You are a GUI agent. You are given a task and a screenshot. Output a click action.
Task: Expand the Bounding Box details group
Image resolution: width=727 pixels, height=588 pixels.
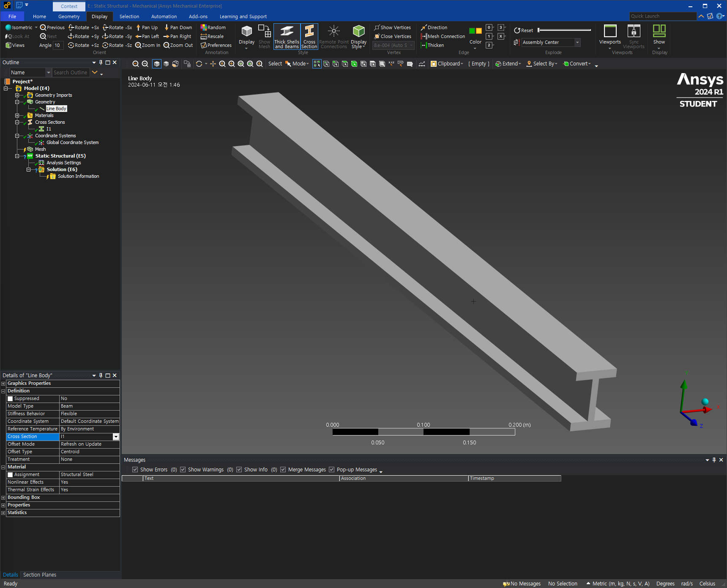[3, 498]
